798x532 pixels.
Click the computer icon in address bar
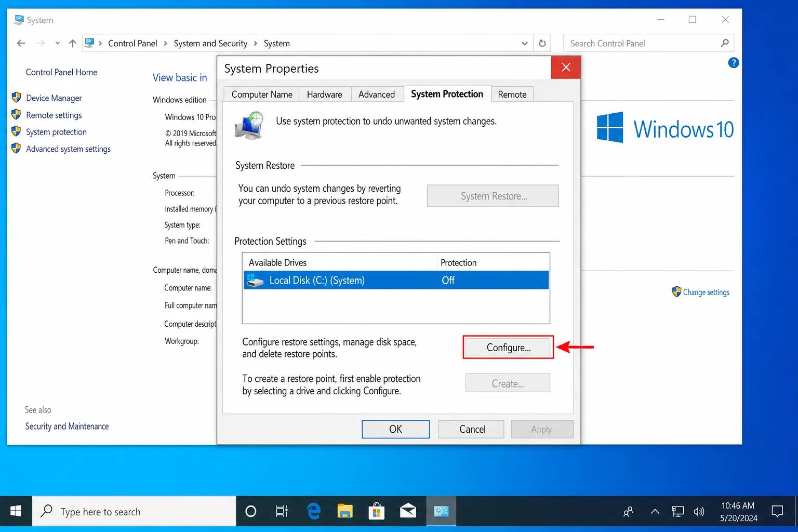point(89,43)
